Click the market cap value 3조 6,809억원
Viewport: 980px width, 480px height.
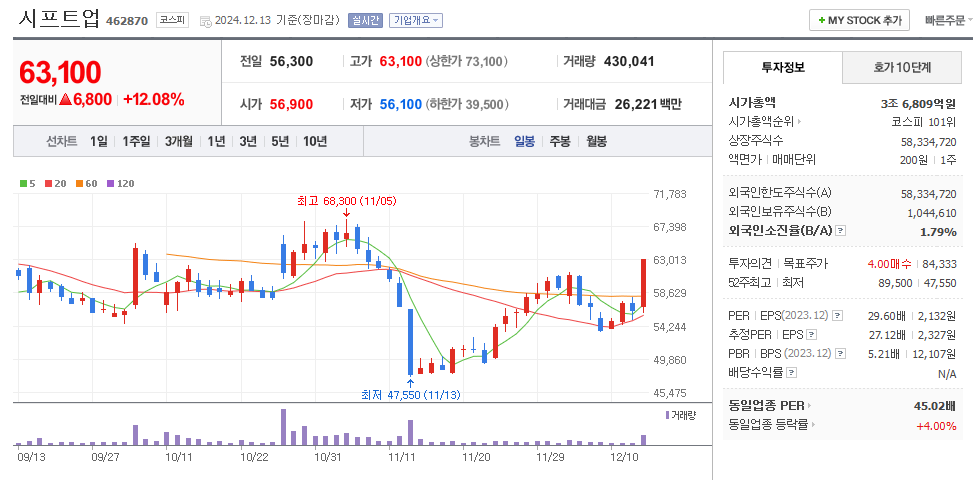pyautogui.click(x=918, y=104)
